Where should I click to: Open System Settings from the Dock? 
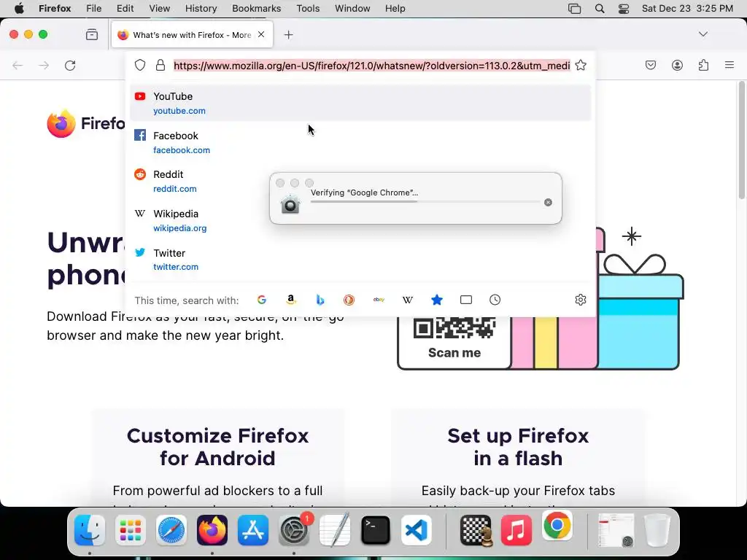click(294, 530)
